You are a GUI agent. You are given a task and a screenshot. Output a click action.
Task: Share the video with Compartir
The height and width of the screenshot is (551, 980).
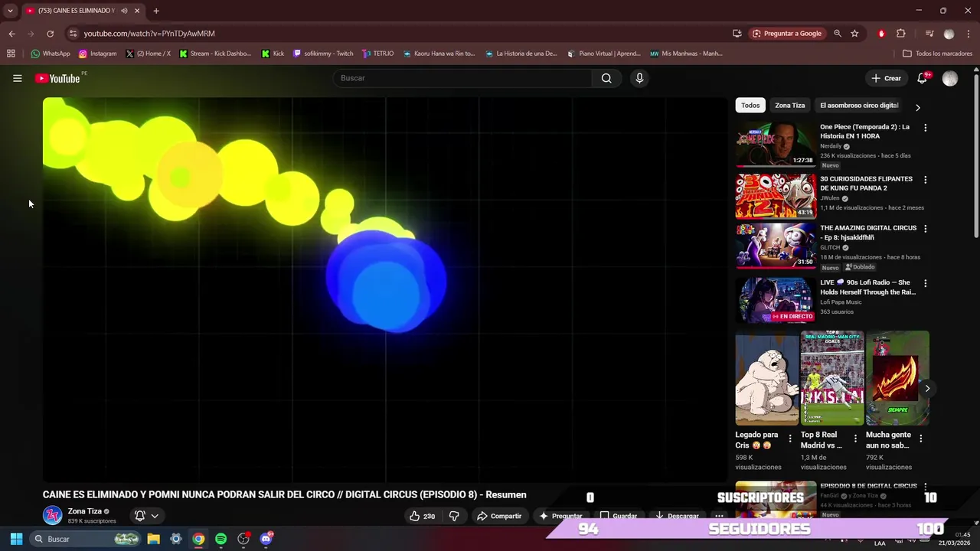(499, 516)
